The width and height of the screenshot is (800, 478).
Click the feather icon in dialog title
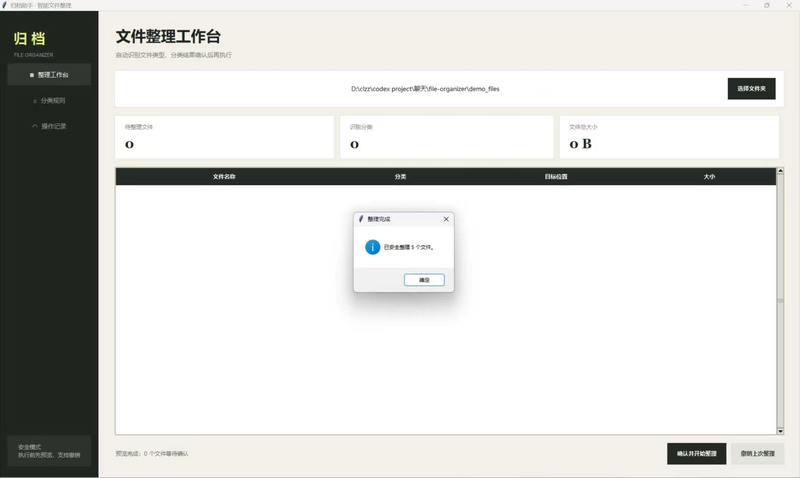tap(361, 219)
